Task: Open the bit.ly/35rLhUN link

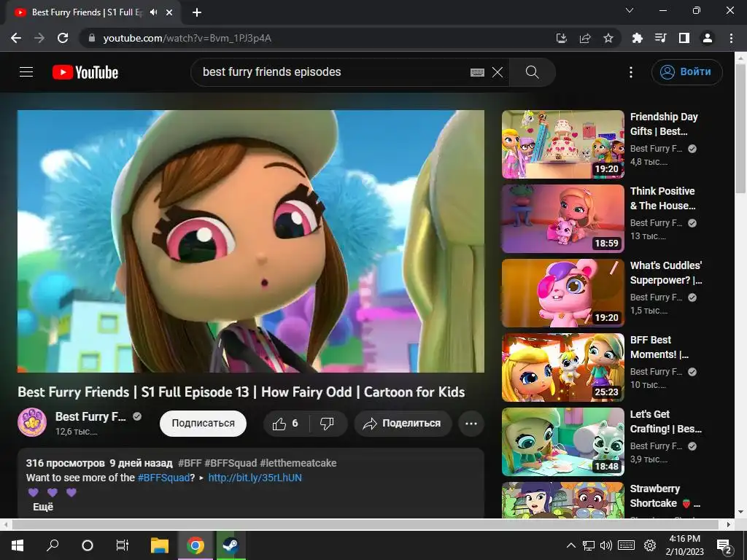Action: pos(255,478)
